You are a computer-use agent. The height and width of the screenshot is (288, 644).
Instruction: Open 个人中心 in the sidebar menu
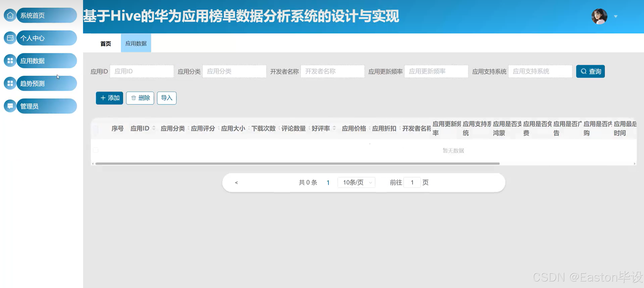click(46, 38)
